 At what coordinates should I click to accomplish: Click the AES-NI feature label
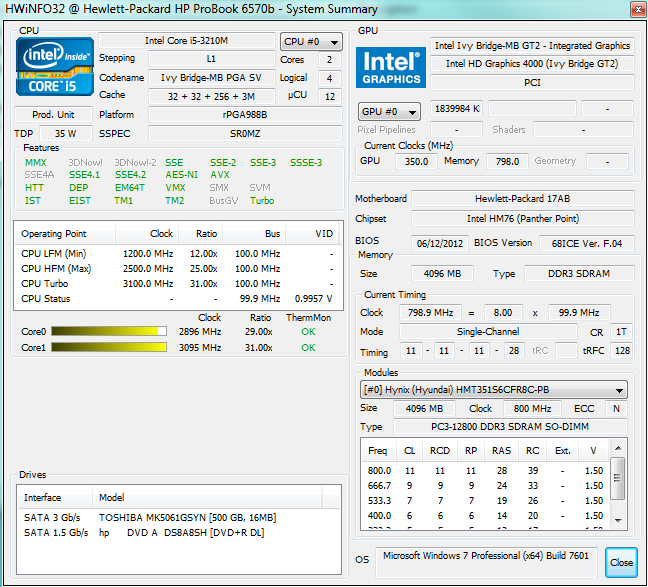point(181,174)
